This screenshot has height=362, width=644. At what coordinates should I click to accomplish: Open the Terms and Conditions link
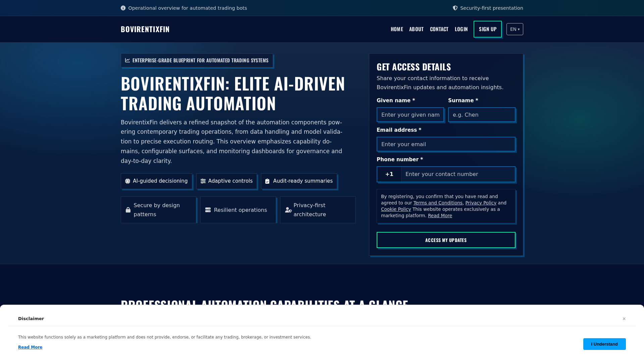click(438, 203)
